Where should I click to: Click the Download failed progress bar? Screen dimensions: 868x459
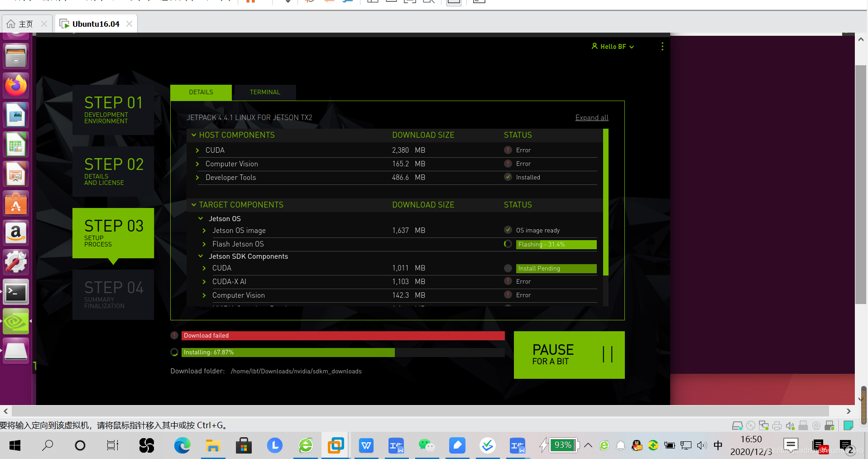pos(343,335)
